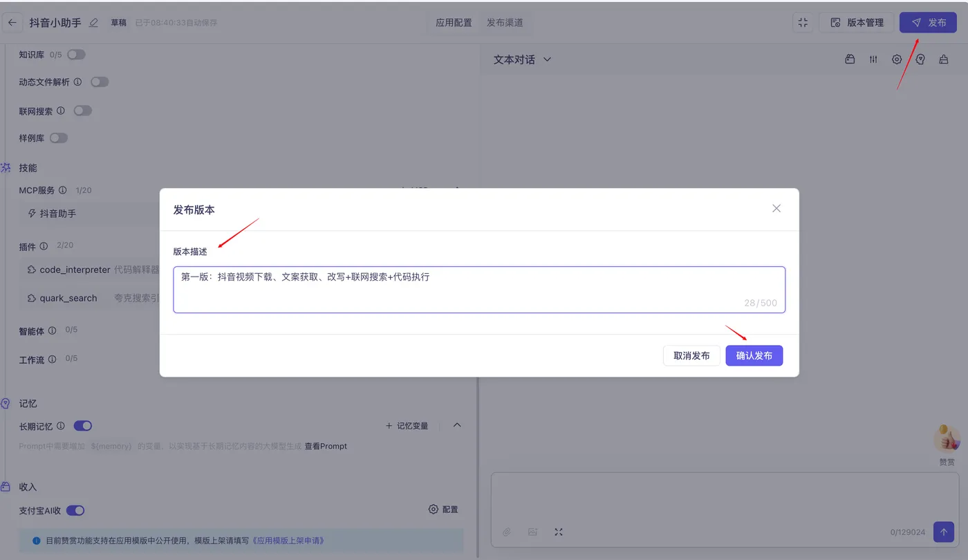Enable the 样例库 switch
The image size is (968, 560).
[x=59, y=138]
